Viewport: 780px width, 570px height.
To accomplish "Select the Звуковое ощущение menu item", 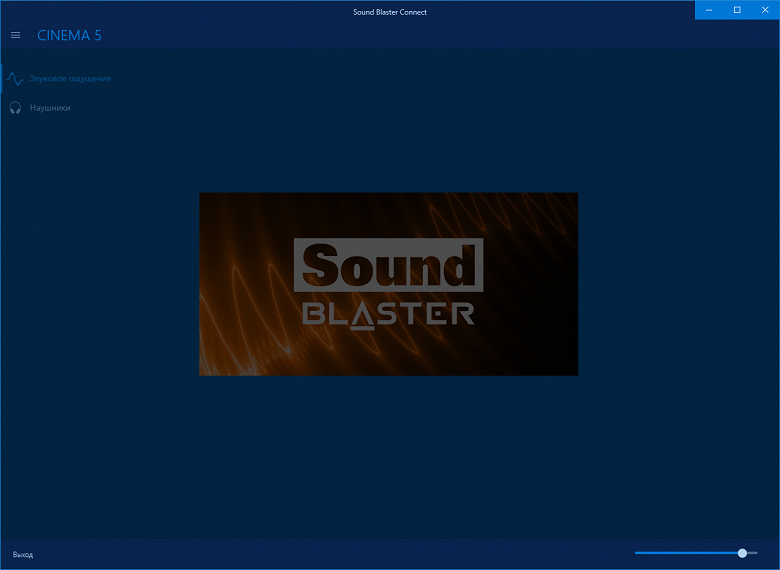I will (x=70, y=79).
